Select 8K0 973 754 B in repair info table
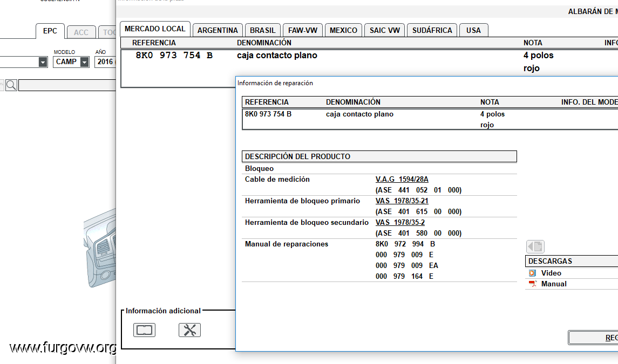Screen dimensions: 618x364 (268, 114)
